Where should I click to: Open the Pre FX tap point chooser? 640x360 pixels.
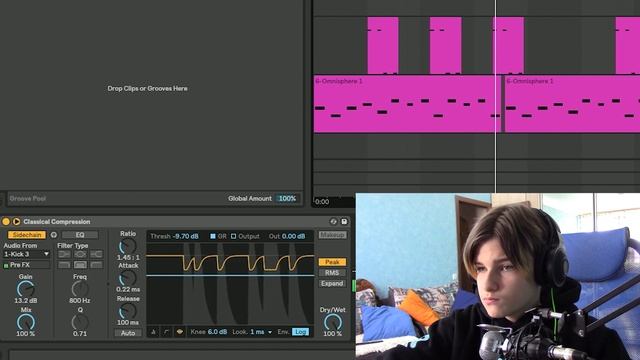coord(27,265)
